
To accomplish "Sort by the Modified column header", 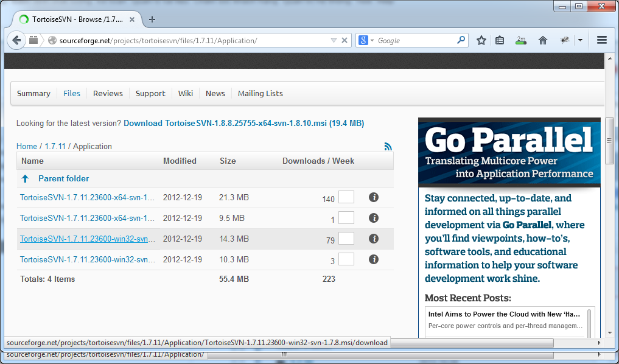I will [x=180, y=161].
